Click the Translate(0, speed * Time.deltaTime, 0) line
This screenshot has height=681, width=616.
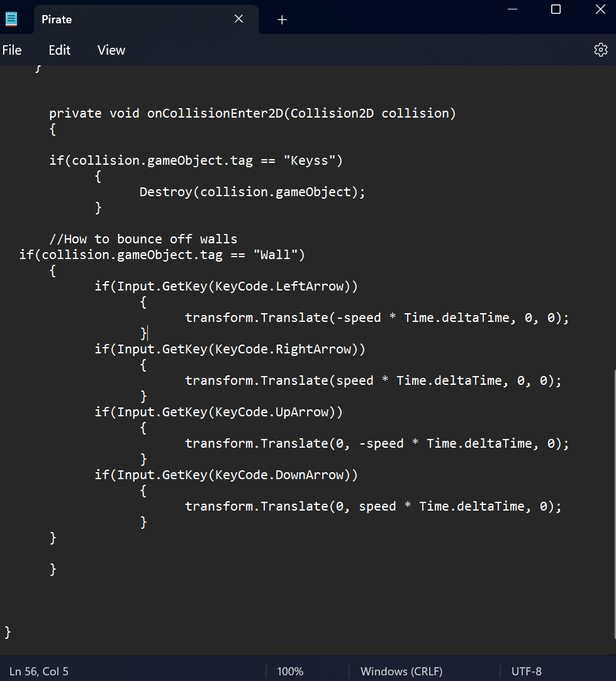pos(373,507)
